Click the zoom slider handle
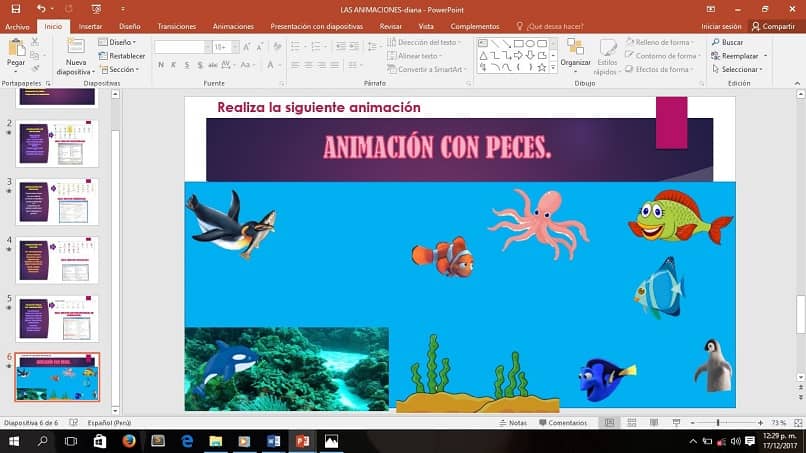 pos(718,423)
